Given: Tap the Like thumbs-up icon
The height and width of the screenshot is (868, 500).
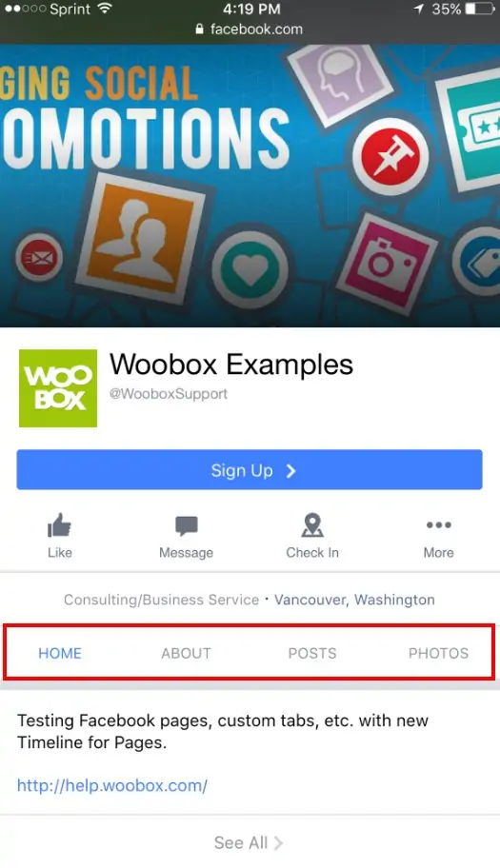Looking at the screenshot, I should click(x=59, y=524).
